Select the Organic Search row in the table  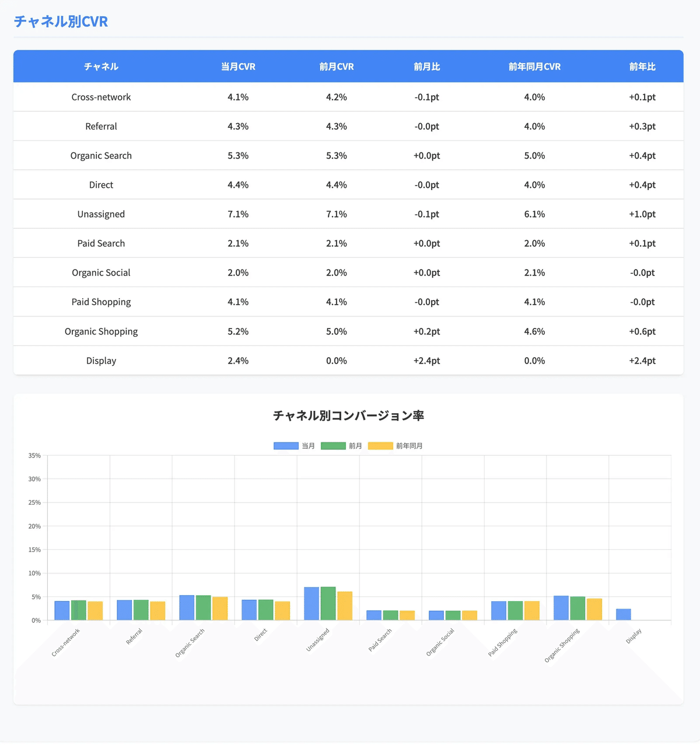pyautogui.click(x=350, y=155)
